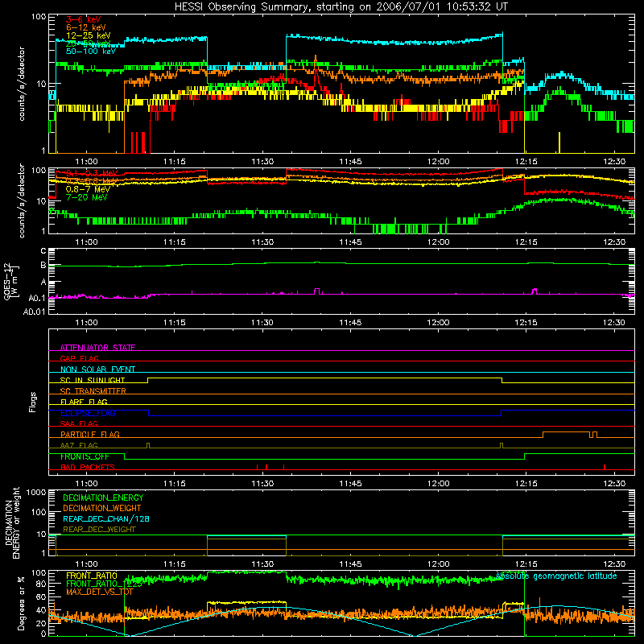Click the orange 6-12 keV spike near 11:39
Image resolution: width=644 pixels, height=644 pixels.
coord(316,62)
